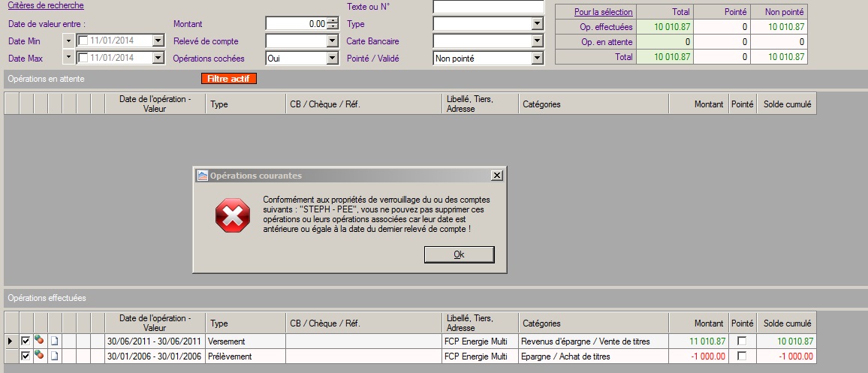868x373 pixels.
Task: Click the Pour la sélection link
Action: [604, 11]
